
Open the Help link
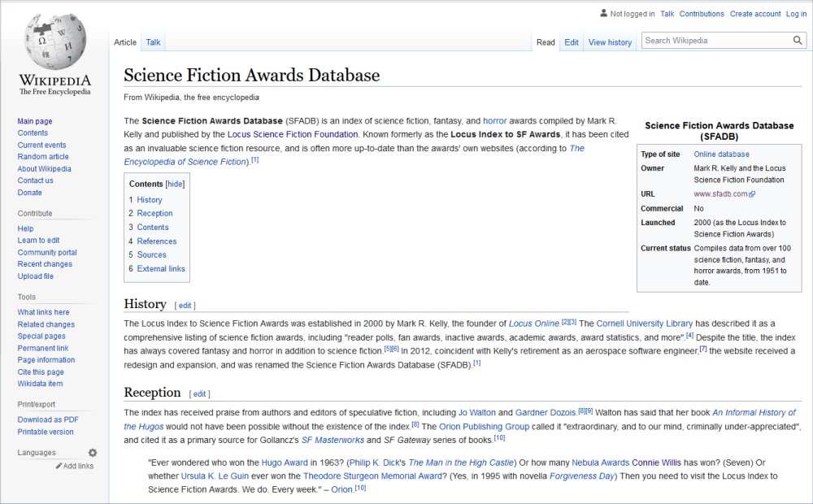click(x=25, y=228)
